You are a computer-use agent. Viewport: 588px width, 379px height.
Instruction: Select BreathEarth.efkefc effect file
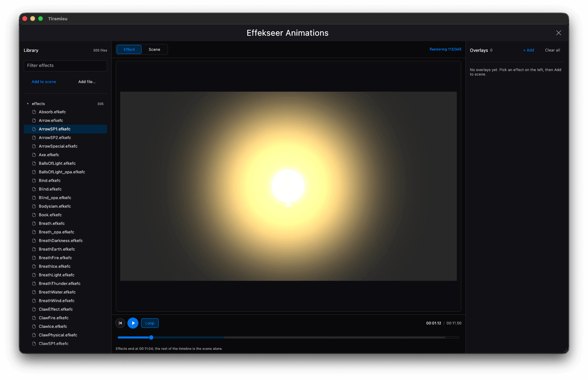click(65, 249)
